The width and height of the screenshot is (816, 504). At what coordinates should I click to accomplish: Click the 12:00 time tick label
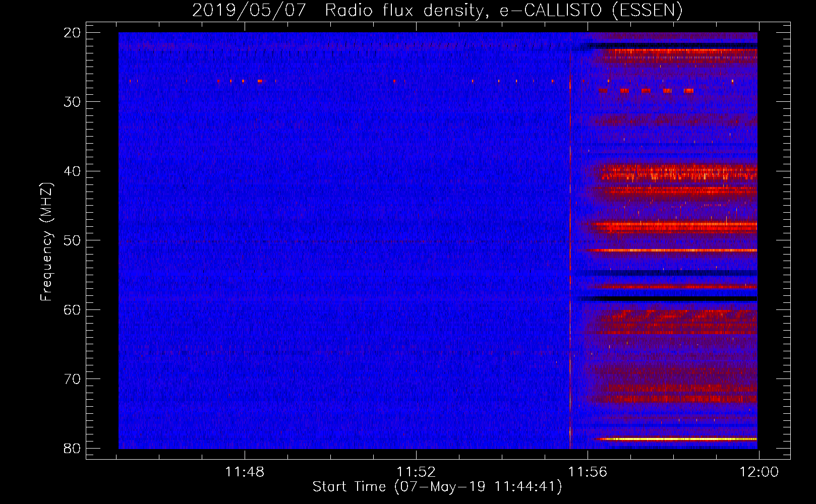759,472
